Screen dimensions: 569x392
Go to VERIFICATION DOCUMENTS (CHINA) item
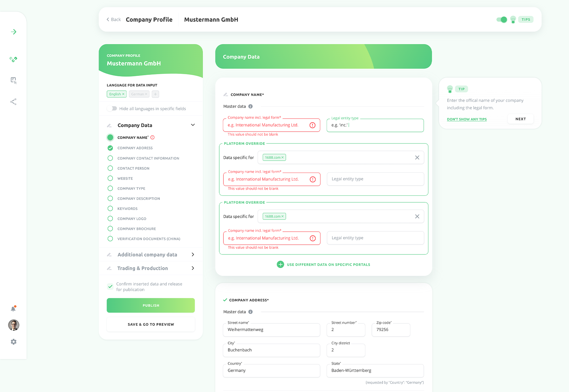(x=149, y=239)
